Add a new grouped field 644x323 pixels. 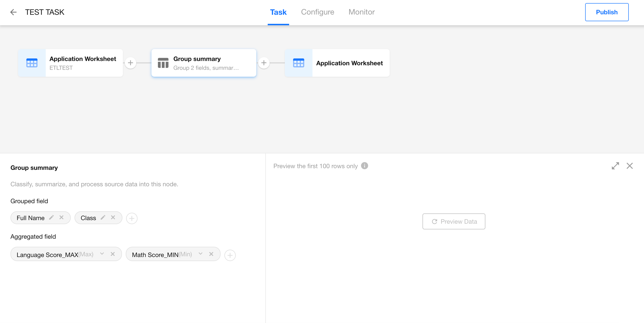pos(132,218)
